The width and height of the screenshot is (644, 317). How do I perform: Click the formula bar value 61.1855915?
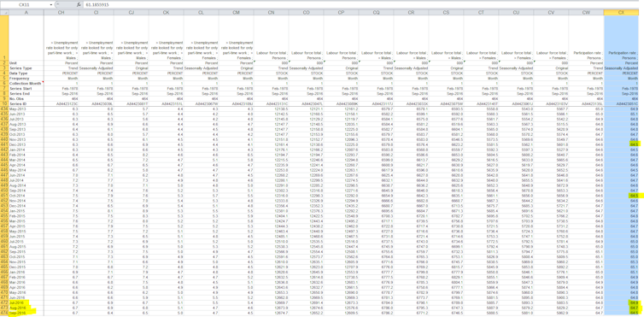(x=96, y=4)
